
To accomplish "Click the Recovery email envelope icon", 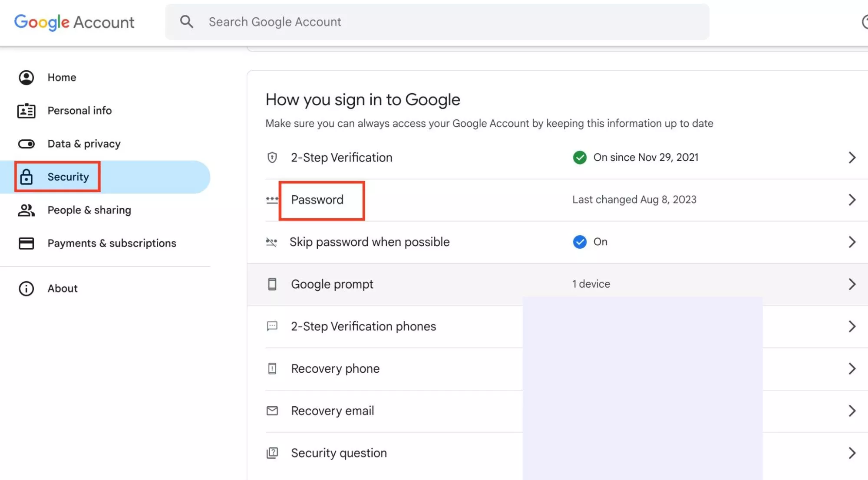I will pyautogui.click(x=272, y=411).
